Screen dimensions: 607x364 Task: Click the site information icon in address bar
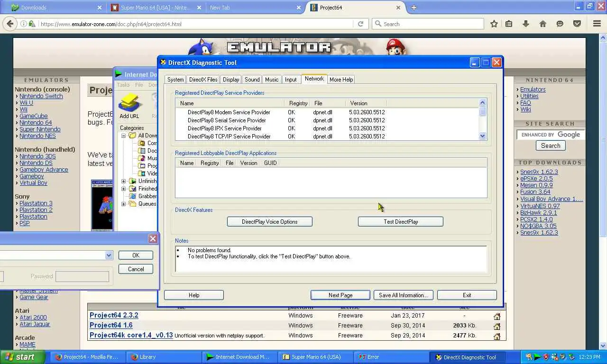coord(23,24)
